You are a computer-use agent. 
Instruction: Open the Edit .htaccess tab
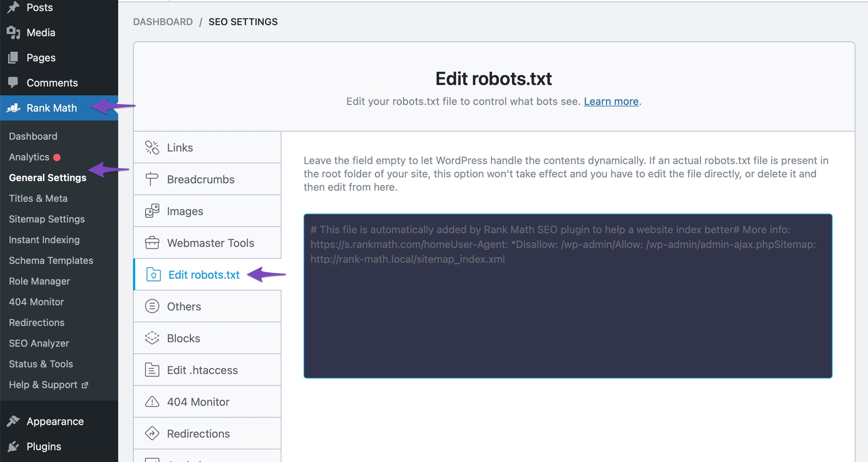(x=207, y=370)
